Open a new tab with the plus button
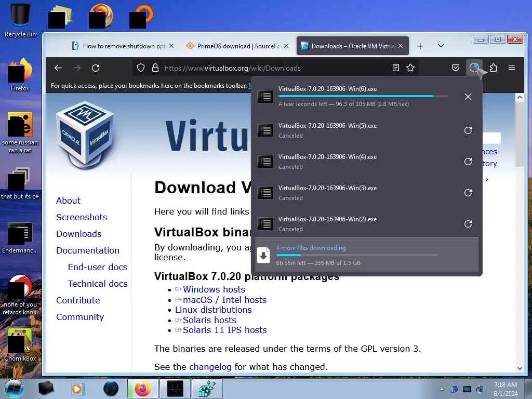Screen dimensions: 532x399 coord(420,46)
